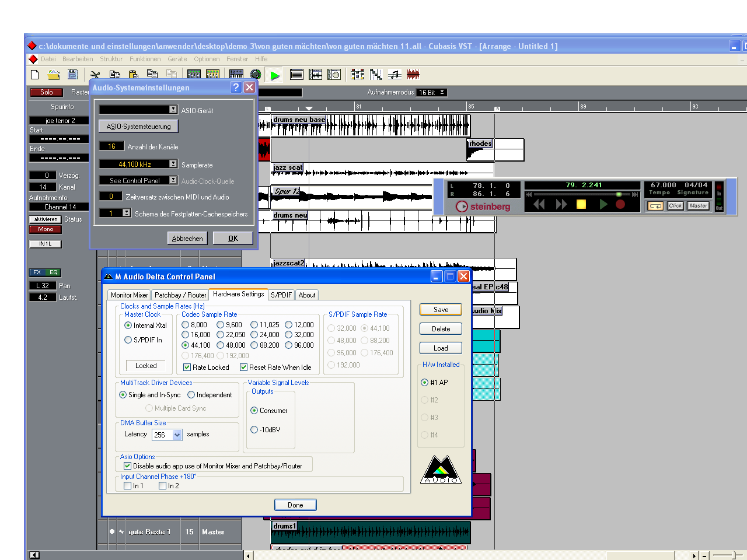Open the list editor toolbar icon
The height and width of the screenshot is (560, 747).
tap(296, 75)
